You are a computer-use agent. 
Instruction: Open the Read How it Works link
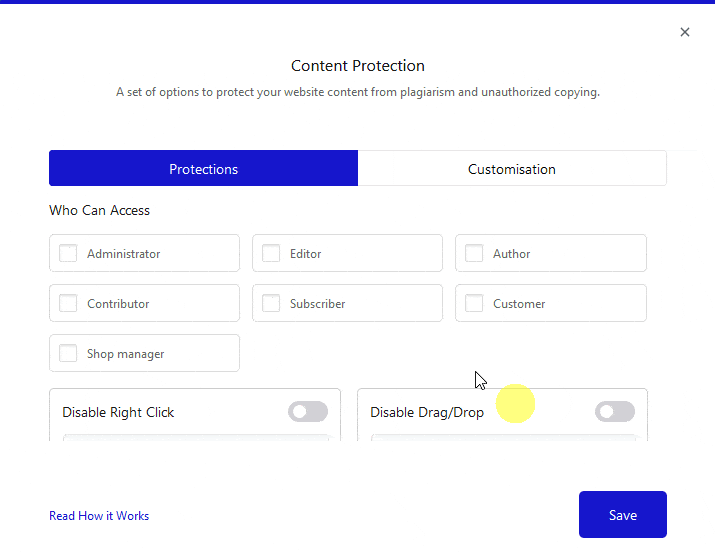(99, 516)
